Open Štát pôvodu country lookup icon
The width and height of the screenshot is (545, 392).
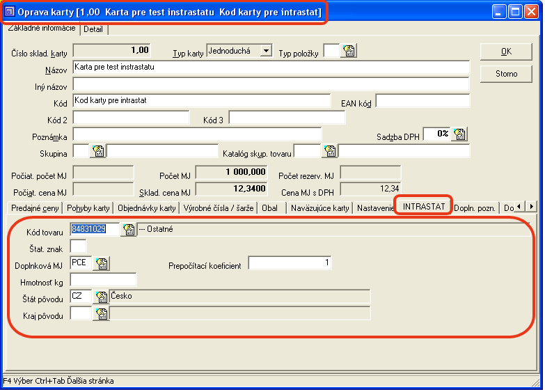[x=102, y=297]
